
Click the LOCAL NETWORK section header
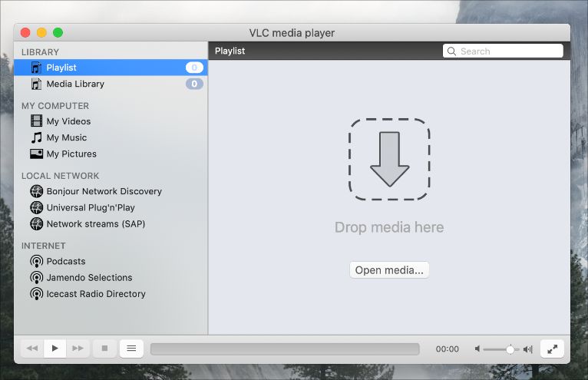(61, 176)
